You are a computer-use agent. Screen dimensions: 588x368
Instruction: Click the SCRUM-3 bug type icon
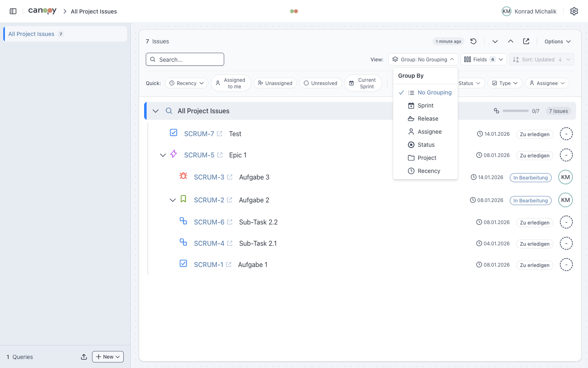183,176
